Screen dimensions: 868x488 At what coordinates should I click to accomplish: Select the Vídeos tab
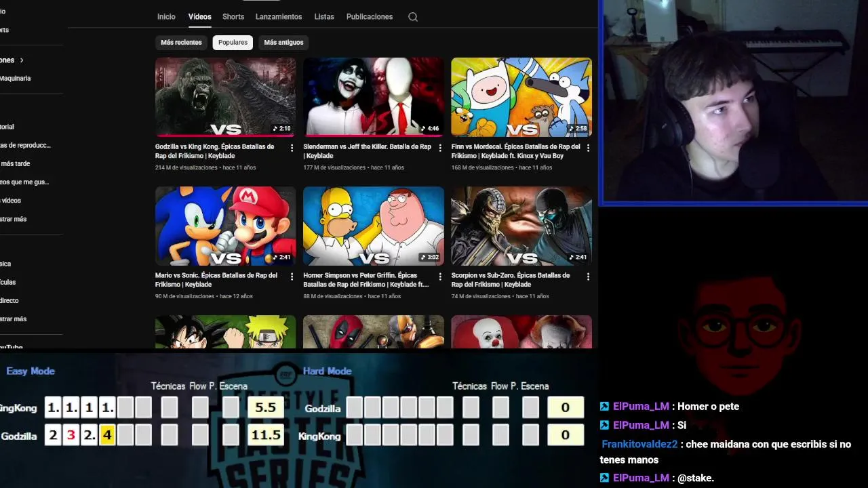(199, 17)
